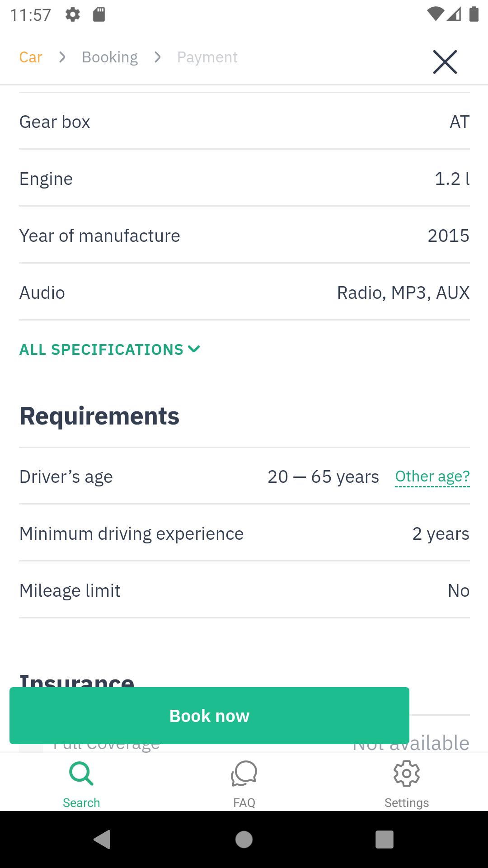Open the FAQ chat bubble icon
488x868 pixels.
click(x=244, y=774)
